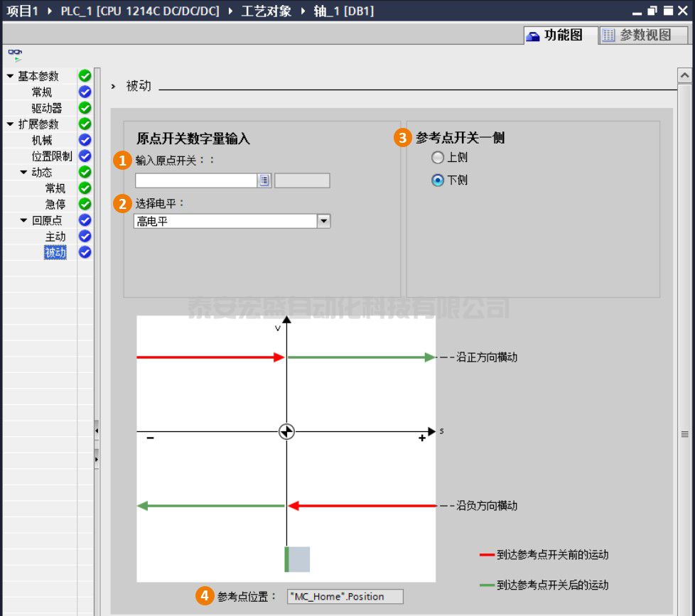Click the glasses monitor icon in toolbar
This screenshot has height=616, width=695.
(15, 54)
